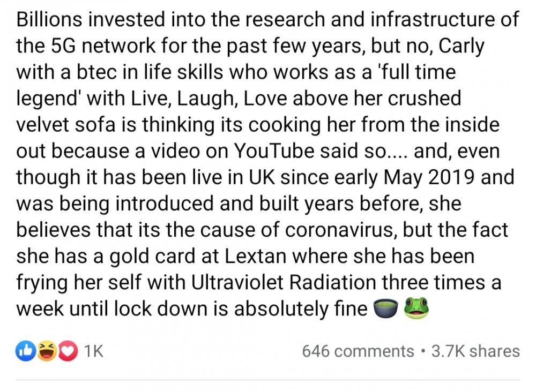Viewport: 536px width, 392px height.
Task: Click the frog emoji in the post
Action: coord(416,308)
